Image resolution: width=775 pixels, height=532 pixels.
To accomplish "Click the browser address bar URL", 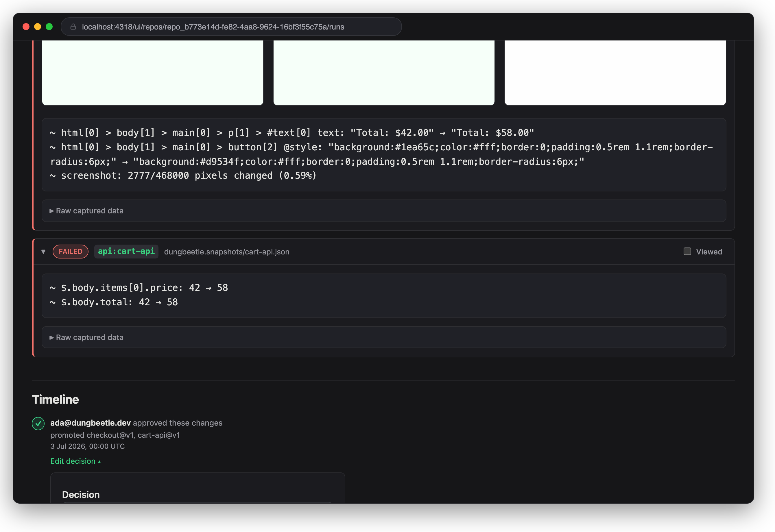I will [x=213, y=27].
